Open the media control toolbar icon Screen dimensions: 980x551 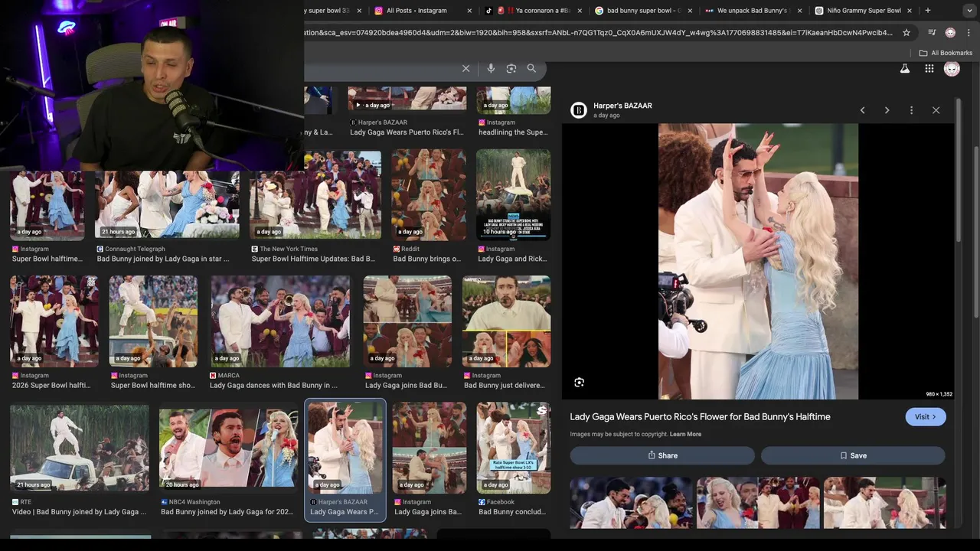tap(931, 33)
